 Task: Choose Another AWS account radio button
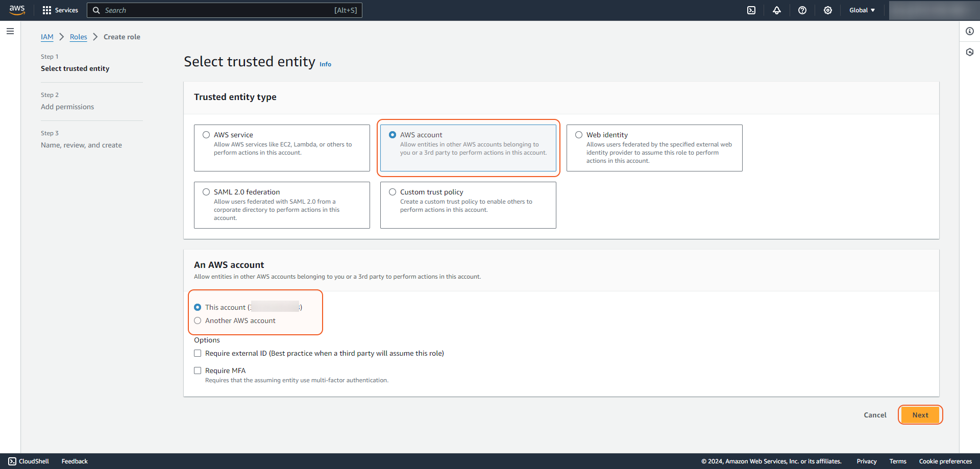(198, 320)
